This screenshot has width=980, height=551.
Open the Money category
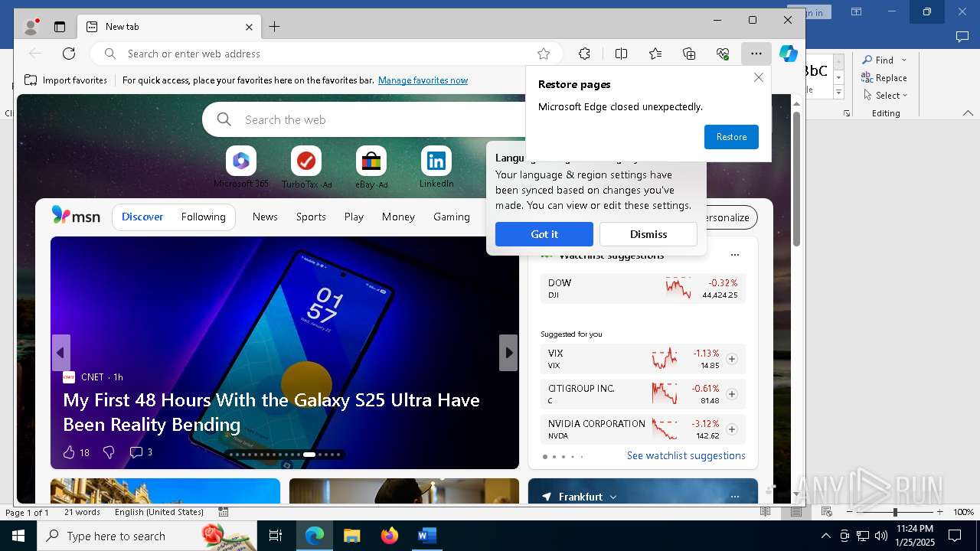398,217
